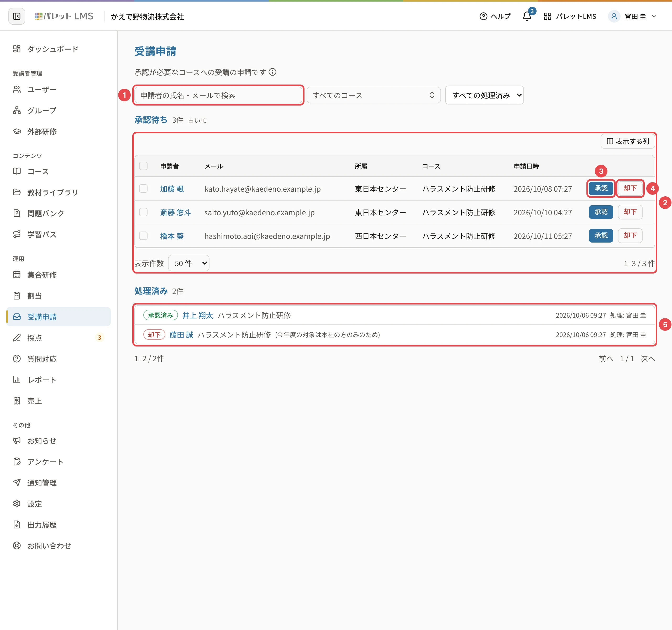The image size is (672, 630).
Task: Open レポート in the sidebar
Action: tap(59, 380)
